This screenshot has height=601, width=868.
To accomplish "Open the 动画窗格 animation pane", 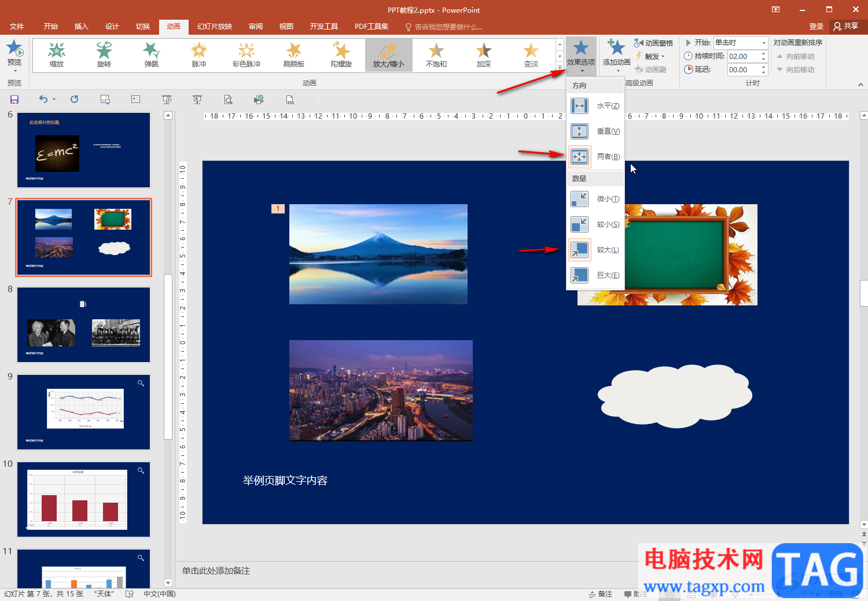I will tap(654, 43).
